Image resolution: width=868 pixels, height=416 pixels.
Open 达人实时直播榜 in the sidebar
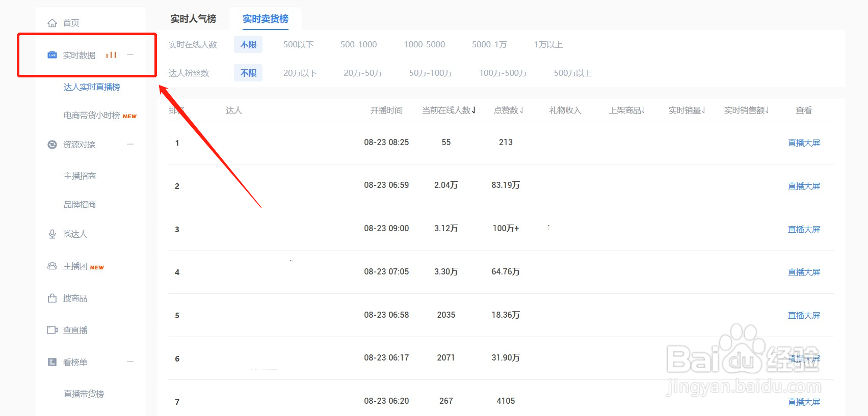tap(92, 87)
